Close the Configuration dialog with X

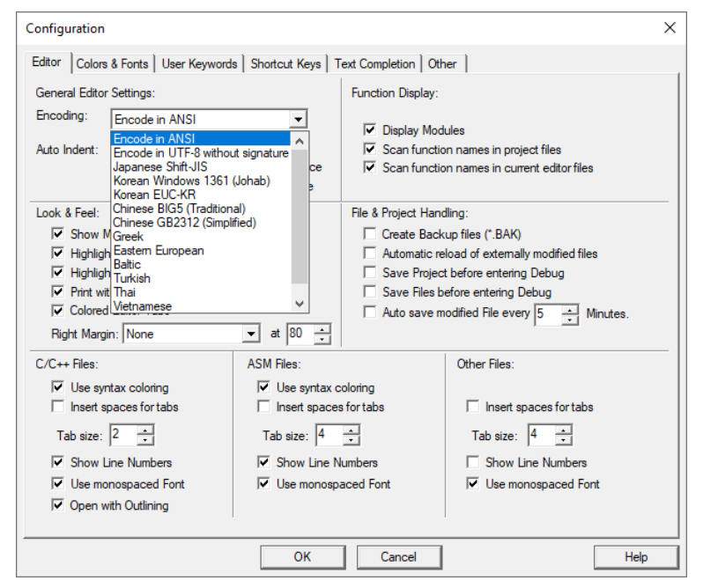[x=670, y=28]
